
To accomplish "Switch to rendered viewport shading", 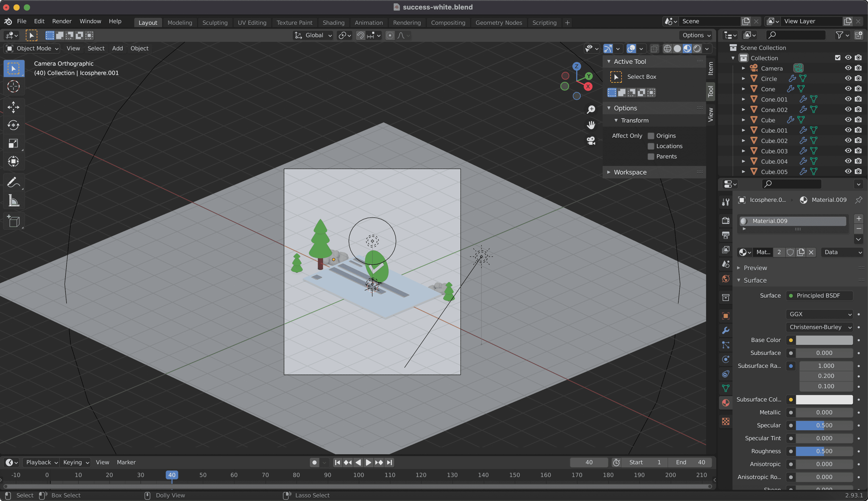I will click(x=697, y=48).
